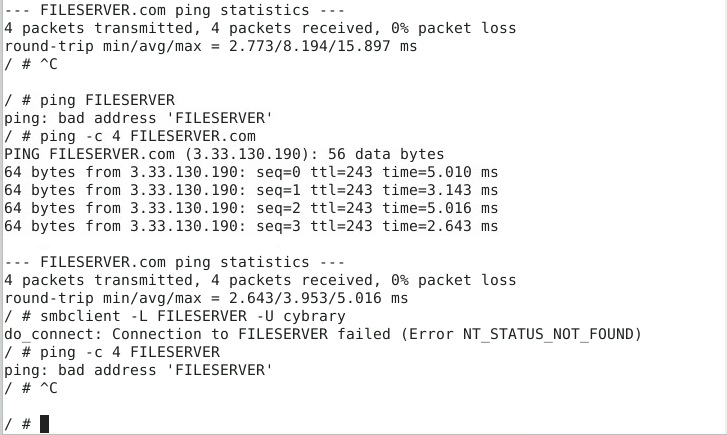Click the ping reply line with seq=3
The image size is (727, 435).
click(x=250, y=226)
